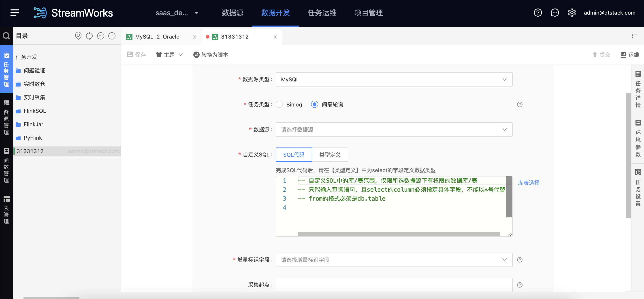Open 任务管理 sidebar section
Screen dimensions: 644x299
tap(6, 69)
